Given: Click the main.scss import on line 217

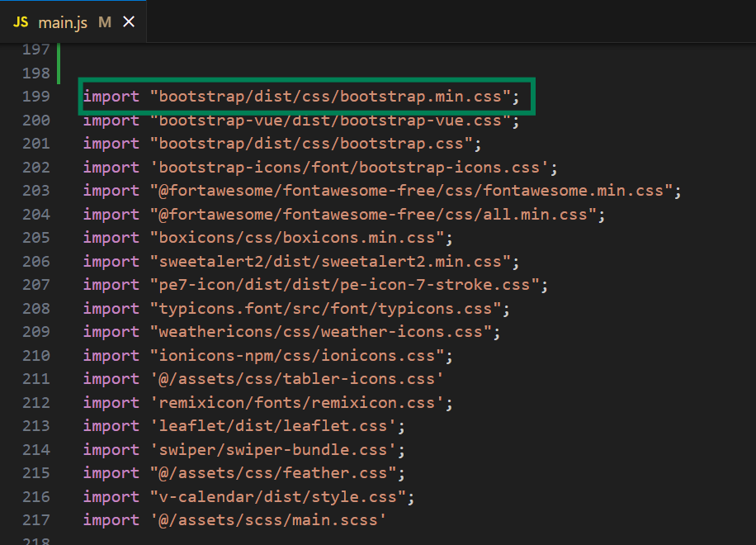Looking at the screenshot, I should tap(268, 520).
